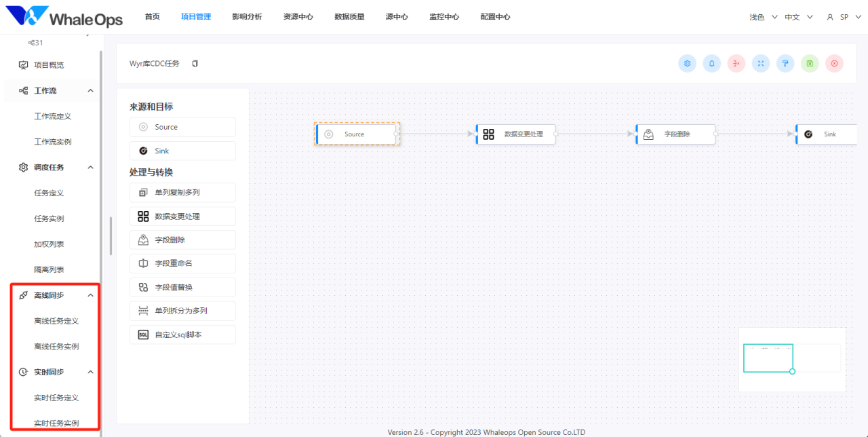The height and width of the screenshot is (437, 868).
Task: Collapse the 实时同步 sidebar group
Action: [91, 372]
